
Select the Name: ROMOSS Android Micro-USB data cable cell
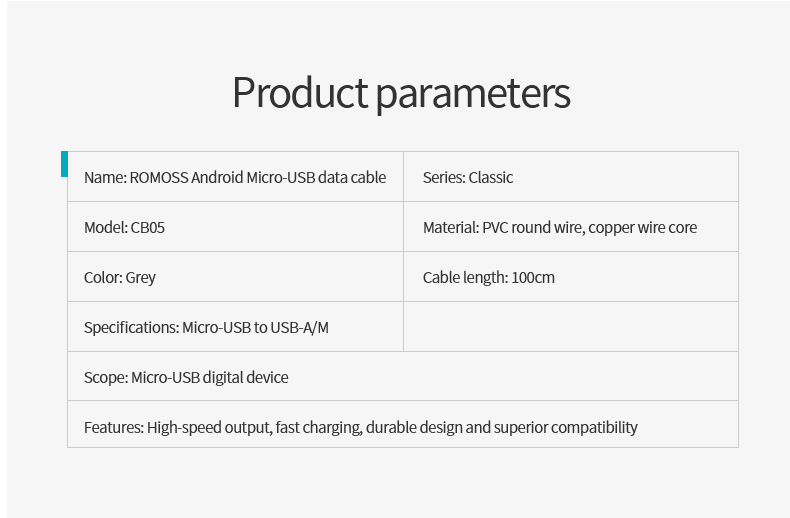click(x=235, y=176)
